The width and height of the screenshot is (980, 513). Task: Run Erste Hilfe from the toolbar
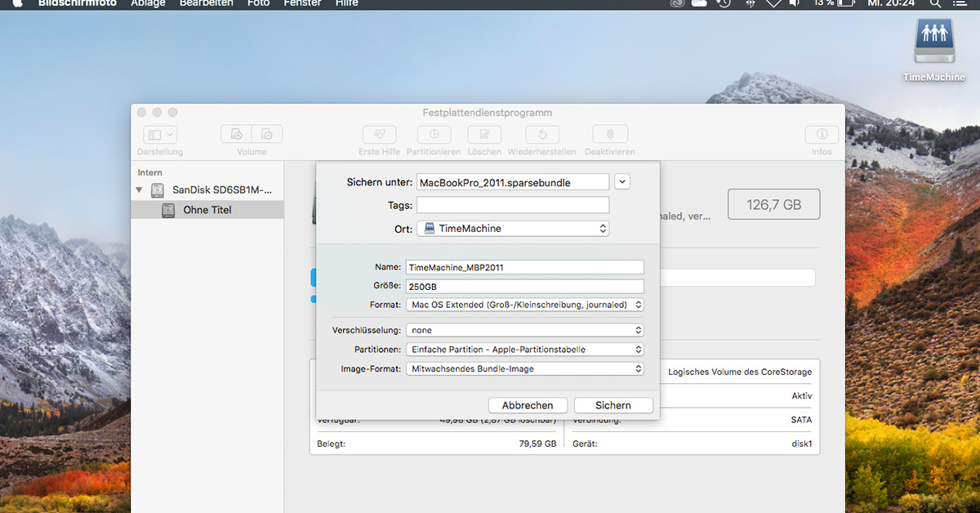[379, 135]
